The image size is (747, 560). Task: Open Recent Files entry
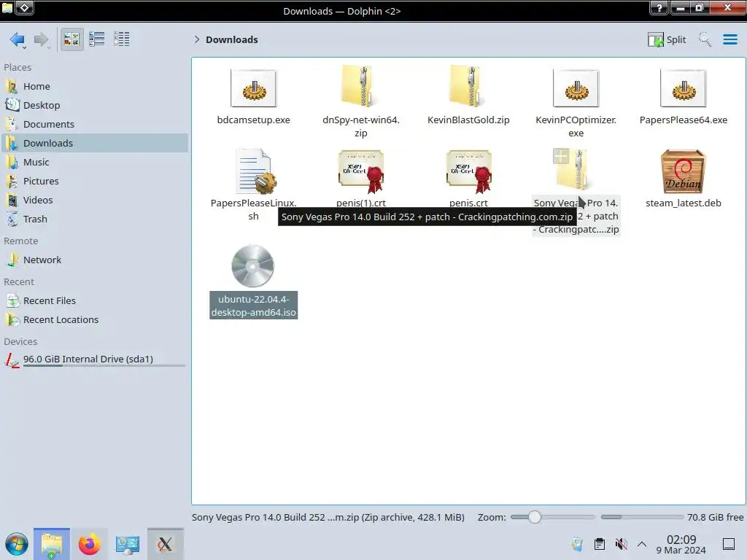pyautogui.click(x=95, y=301)
